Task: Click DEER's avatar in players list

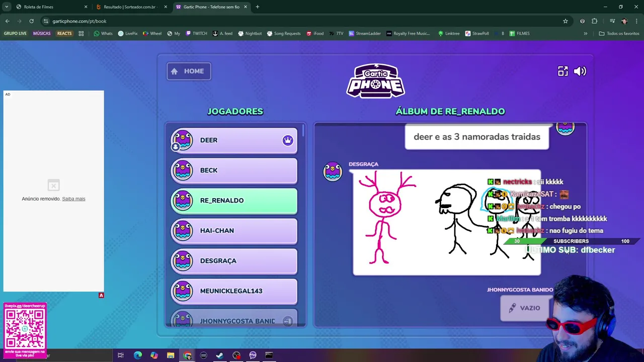Action: (x=182, y=140)
